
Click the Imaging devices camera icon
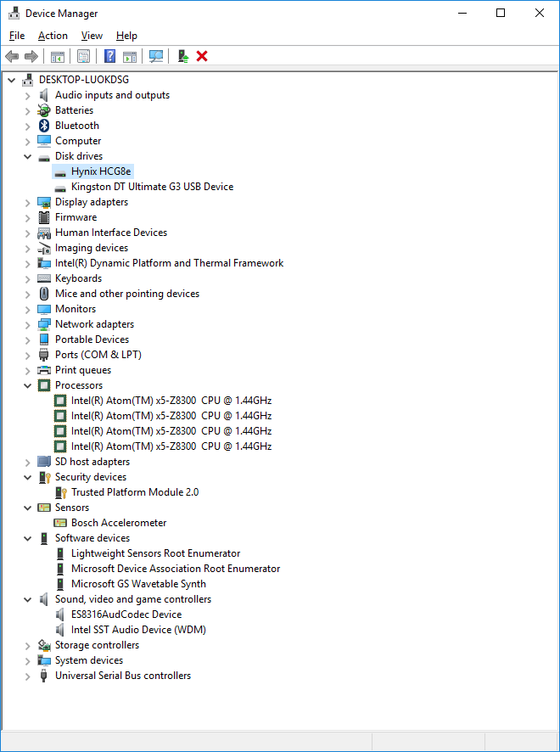point(44,248)
